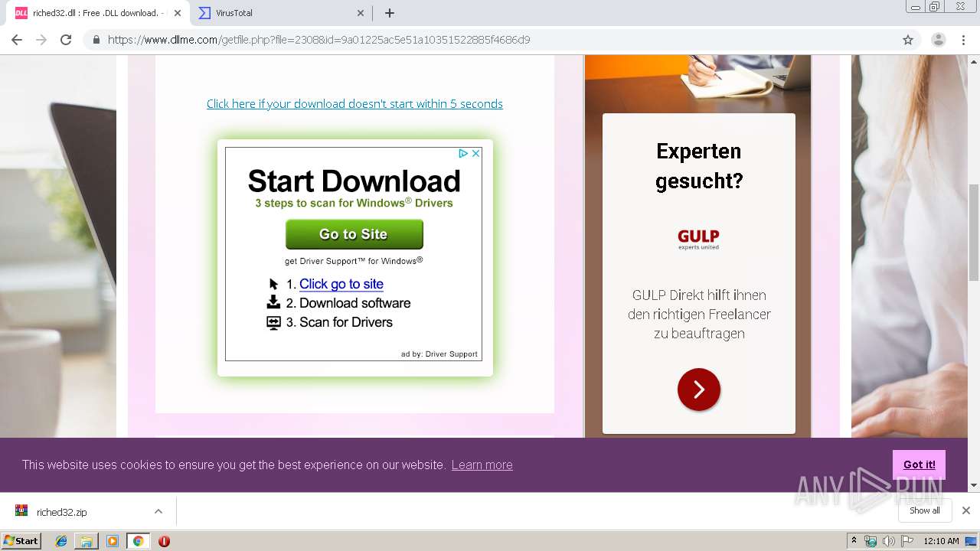Click 'Download software' step text

click(355, 303)
